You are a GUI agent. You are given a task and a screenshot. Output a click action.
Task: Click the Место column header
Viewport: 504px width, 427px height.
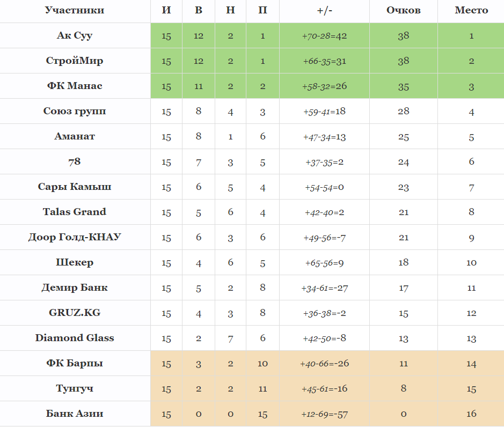click(x=471, y=11)
